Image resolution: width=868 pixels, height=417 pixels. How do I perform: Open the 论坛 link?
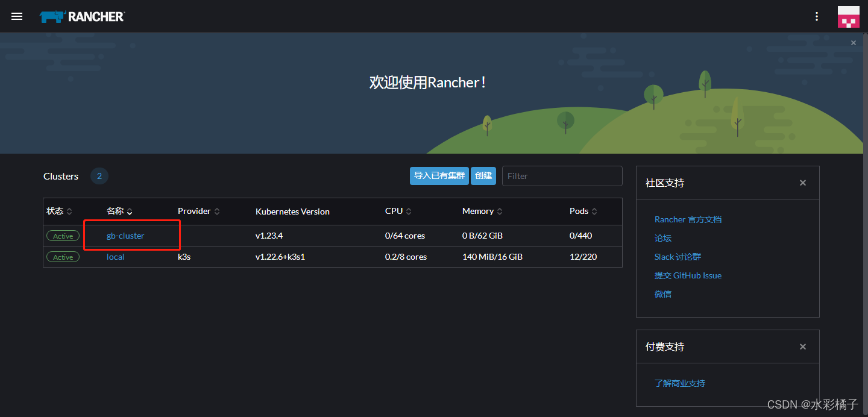662,238
